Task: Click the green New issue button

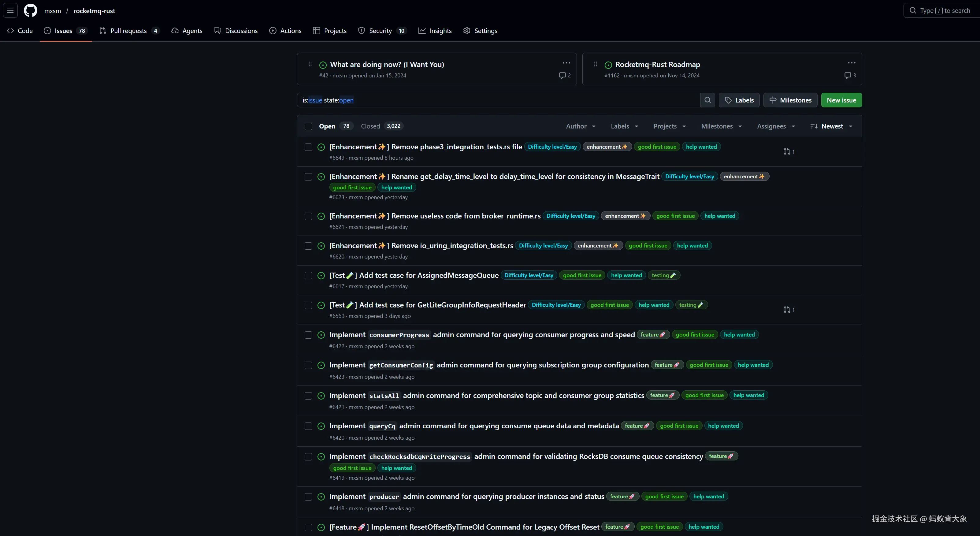Action: tap(841, 100)
